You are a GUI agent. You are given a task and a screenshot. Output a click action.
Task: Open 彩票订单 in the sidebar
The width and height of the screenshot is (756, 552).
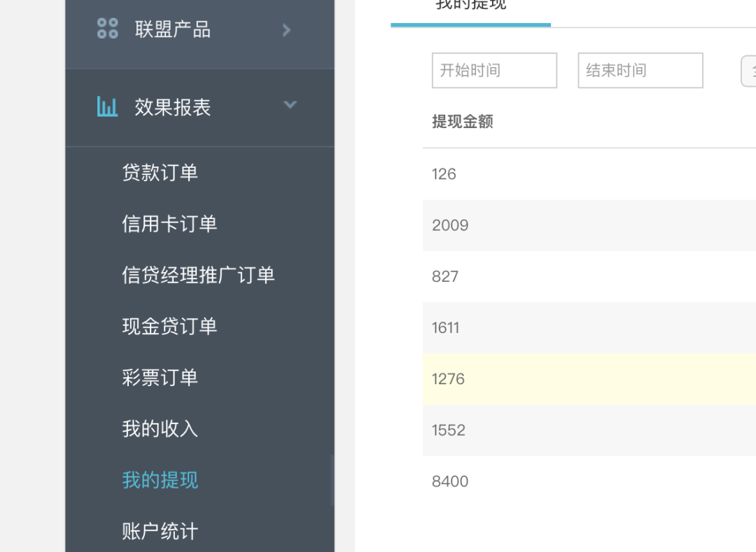click(x=160, y=378)
